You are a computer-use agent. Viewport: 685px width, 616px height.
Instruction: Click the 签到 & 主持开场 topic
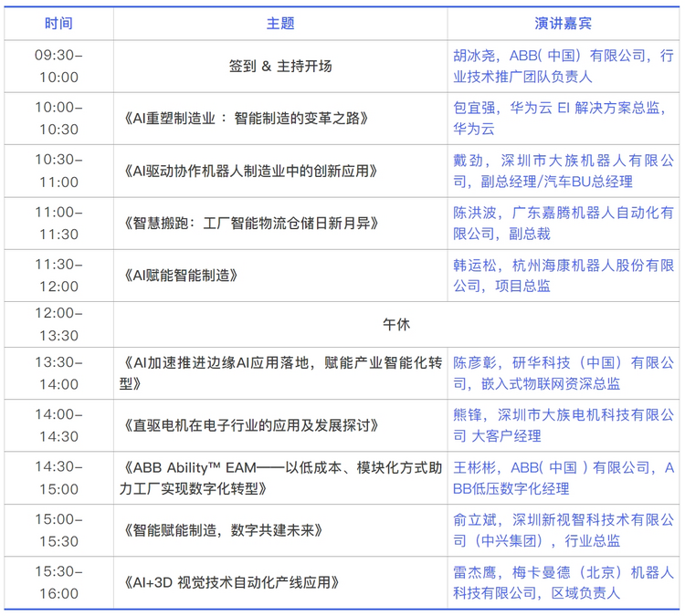[x=280, y=66]
